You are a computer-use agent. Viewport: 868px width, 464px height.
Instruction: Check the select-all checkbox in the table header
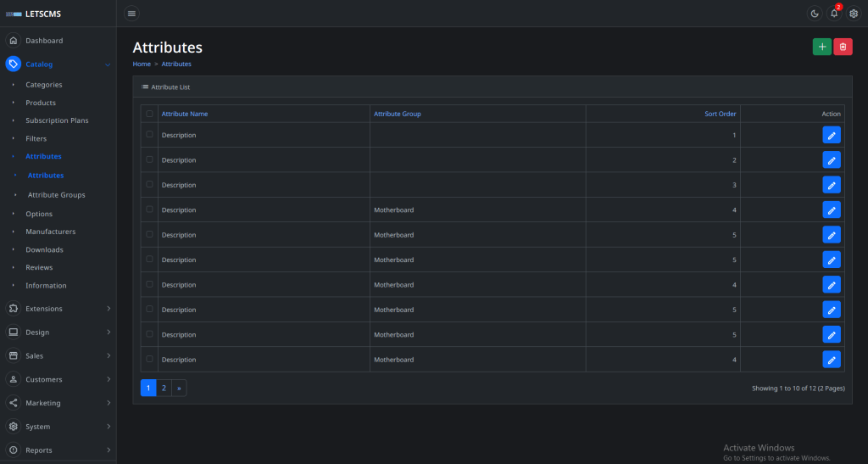click(x=150, y=114)
